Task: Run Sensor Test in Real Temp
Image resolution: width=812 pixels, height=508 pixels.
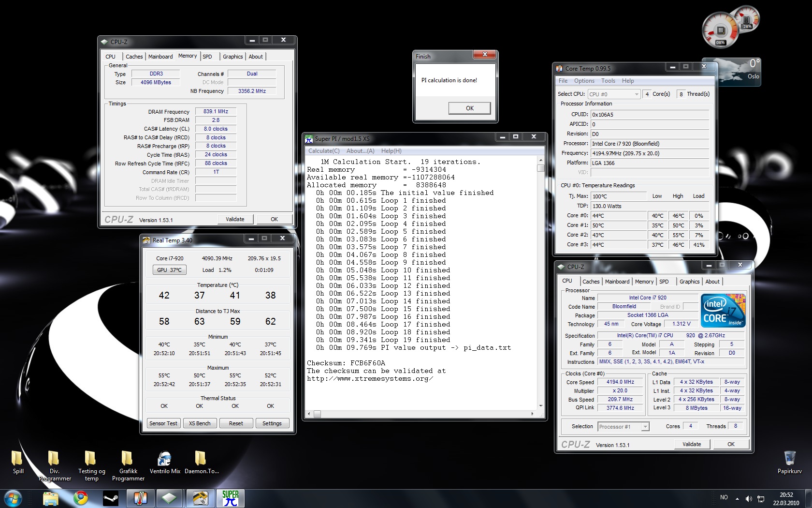Action: 163,423
